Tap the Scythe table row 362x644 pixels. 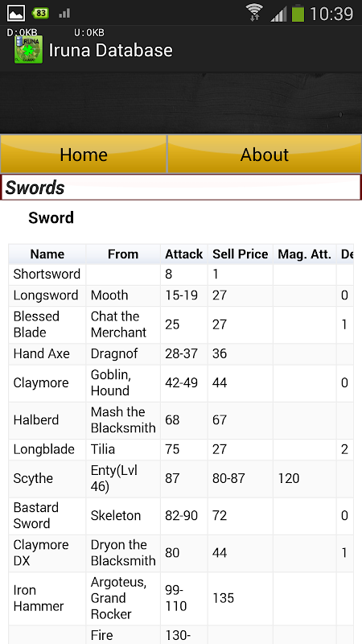point(181,478)
